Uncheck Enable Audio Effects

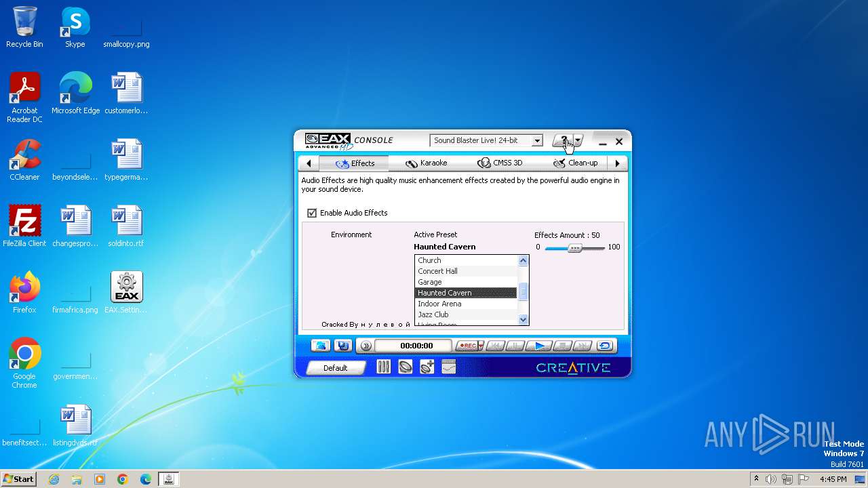[x=312, y=213]
